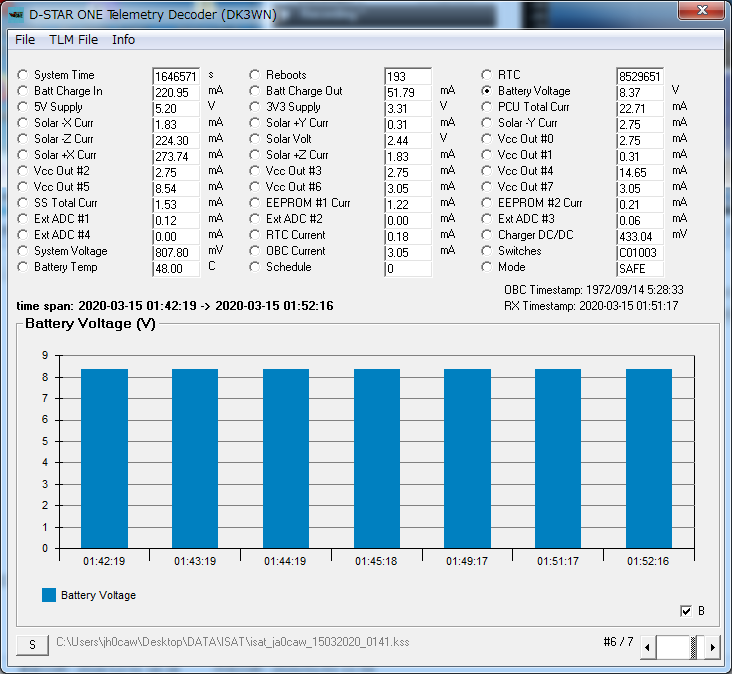The width and height of the screenshot is (732, 674).
Task: Click the Mode field showing SAFE
Action: 640,268
